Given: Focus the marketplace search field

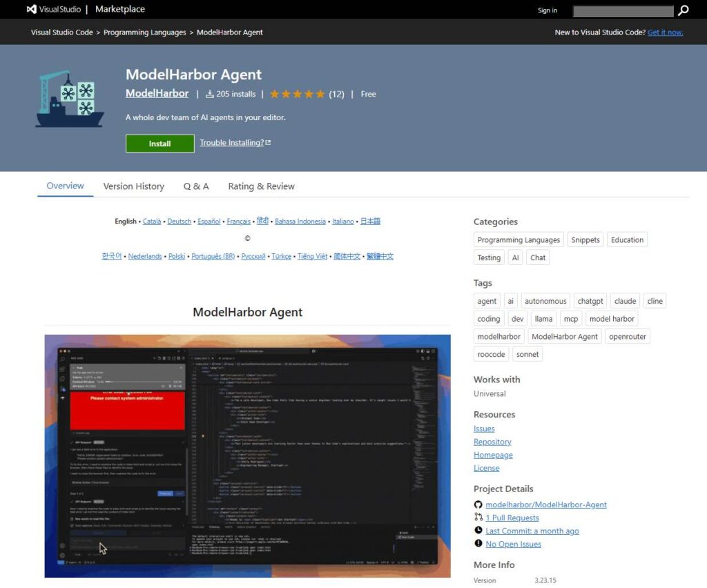Looking at the screenshot, I should click(x=623, y=11).
